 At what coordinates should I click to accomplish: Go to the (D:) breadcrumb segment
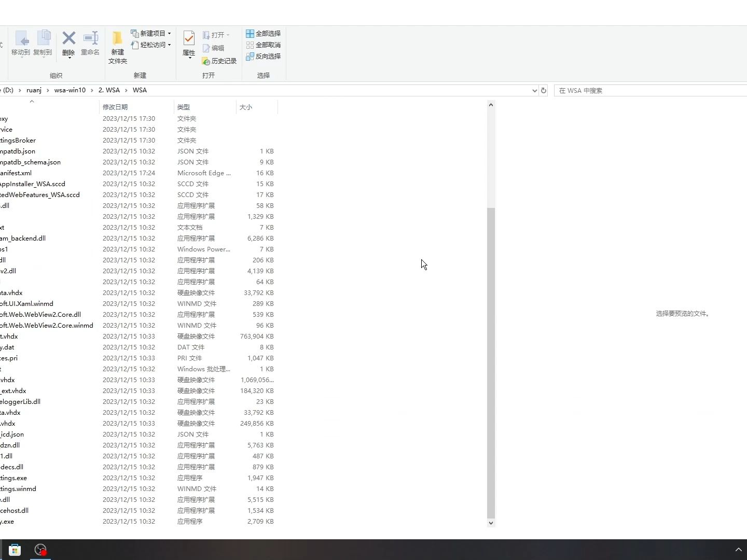pos(7,90)
